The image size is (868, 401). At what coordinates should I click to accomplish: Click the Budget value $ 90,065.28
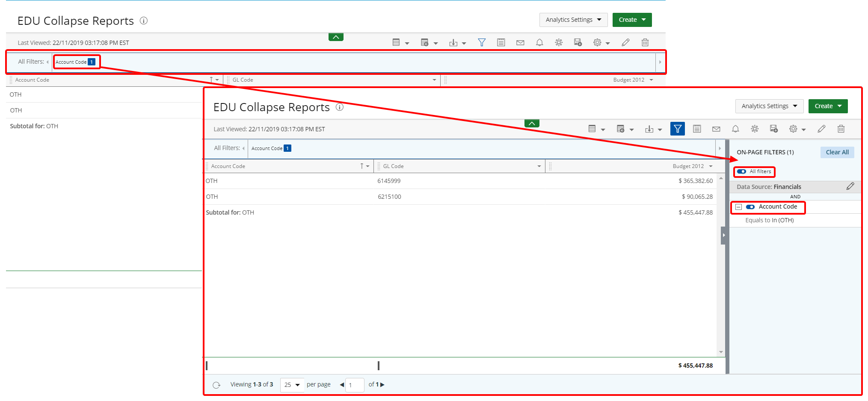(x=697, y=197)
